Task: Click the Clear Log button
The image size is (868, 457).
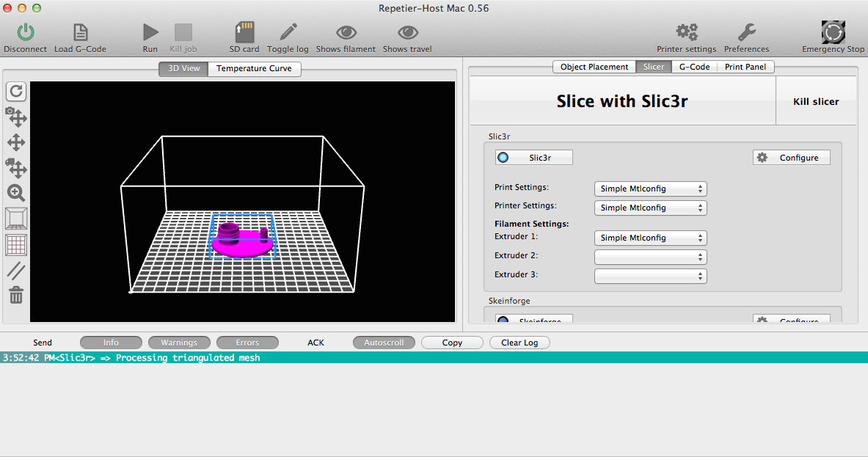Action: click(x=519, y=343)
